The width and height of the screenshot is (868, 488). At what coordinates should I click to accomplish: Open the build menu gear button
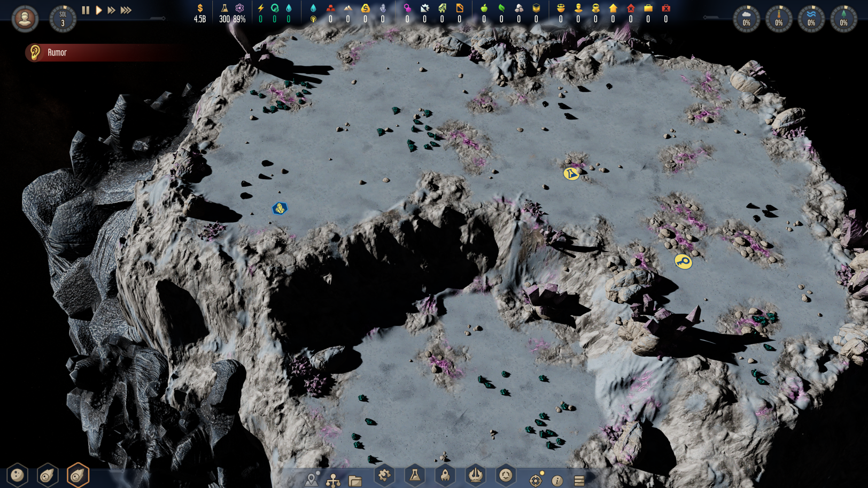tap(384, 475)
